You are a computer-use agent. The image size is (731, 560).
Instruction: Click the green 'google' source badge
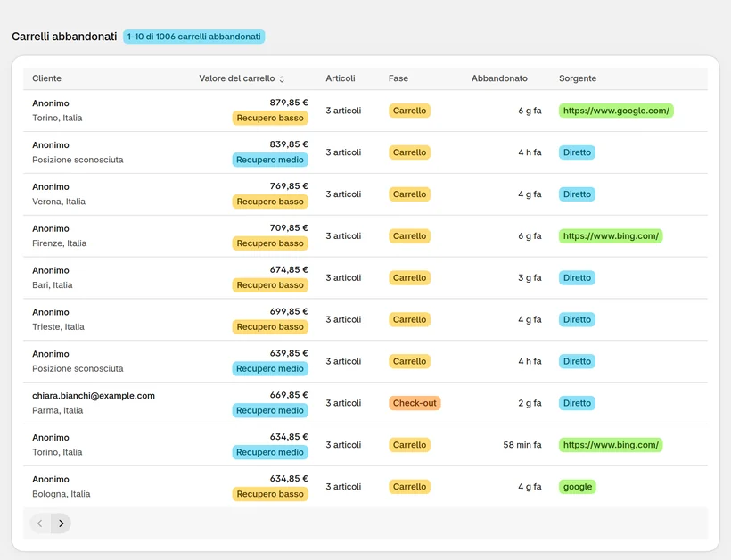[x=577, y=487]
